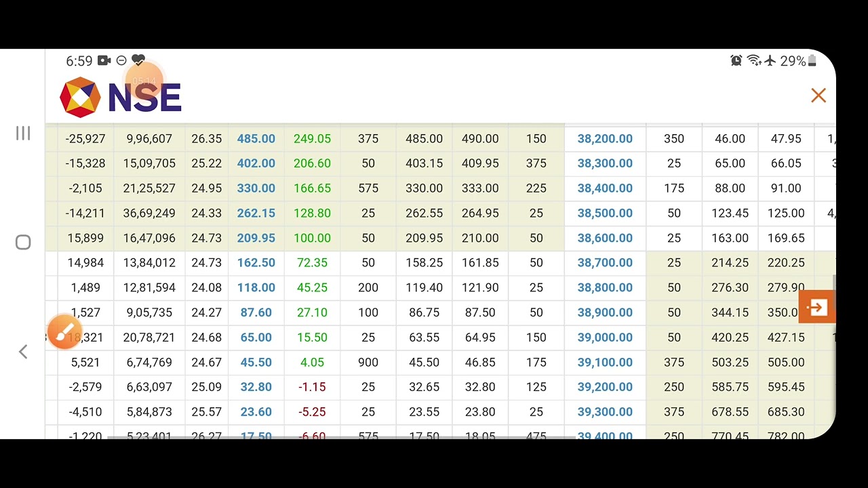Select OI change cell -25,927
This screenshot has width=868, height=488.
pos(85,138)
